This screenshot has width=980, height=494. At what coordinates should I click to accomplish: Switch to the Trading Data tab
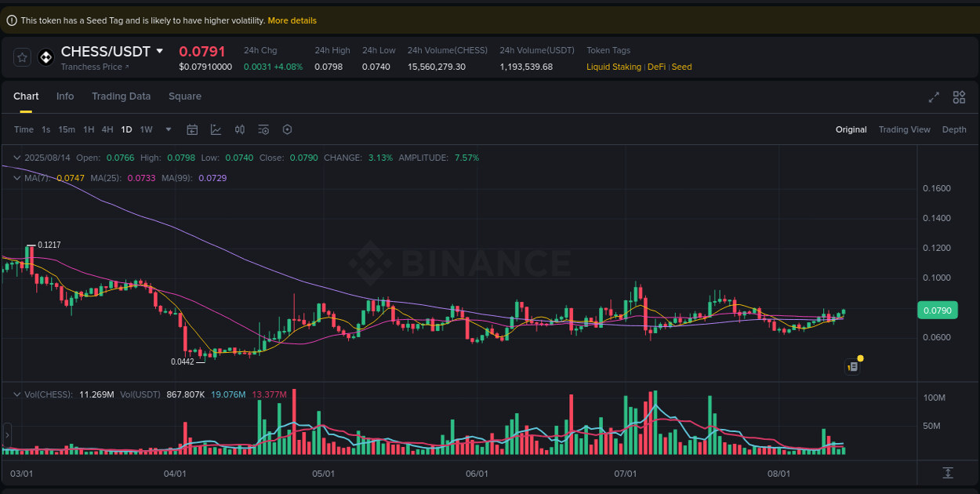click(121, 96)
